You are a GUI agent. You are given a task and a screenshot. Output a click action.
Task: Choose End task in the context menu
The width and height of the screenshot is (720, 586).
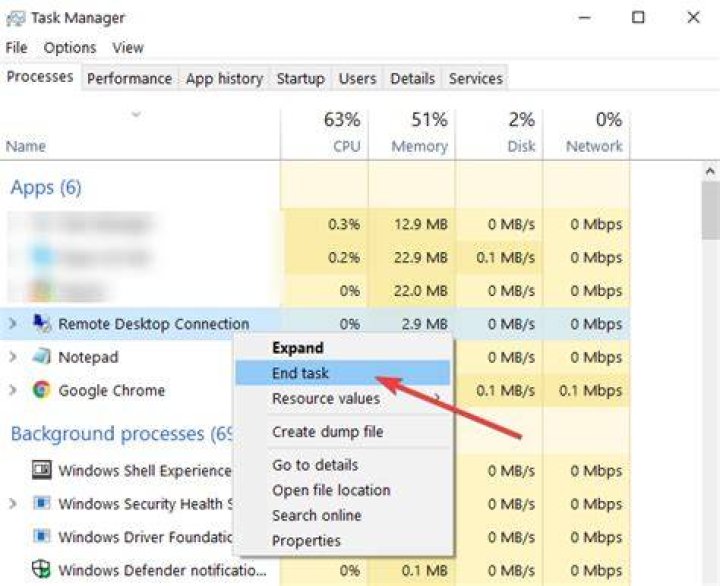point(343,372)
